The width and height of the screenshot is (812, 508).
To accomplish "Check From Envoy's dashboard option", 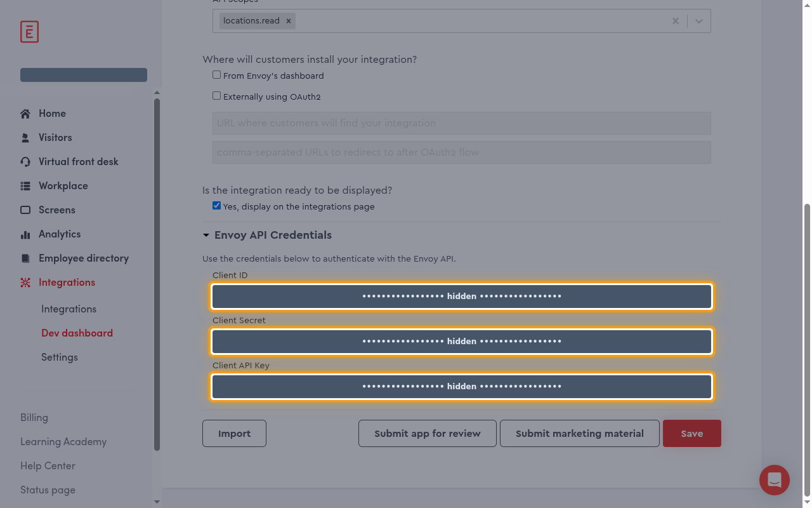I will pyautogui.click(x=216, y=75).
